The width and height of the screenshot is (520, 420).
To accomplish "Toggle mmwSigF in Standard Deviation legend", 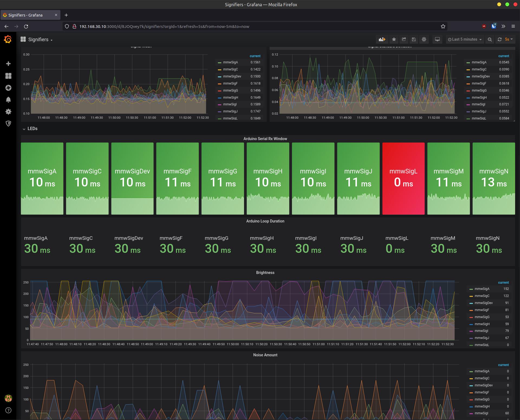I will 479,83.
